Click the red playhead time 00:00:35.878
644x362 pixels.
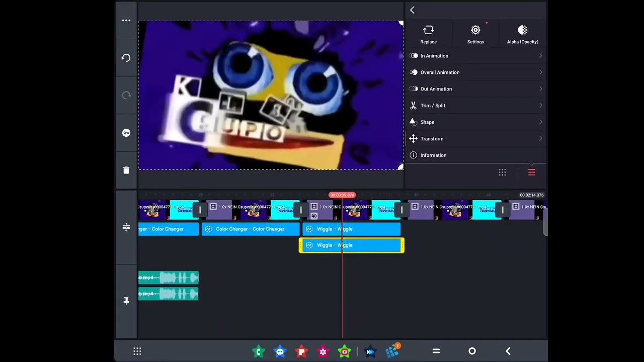[342, 195]
